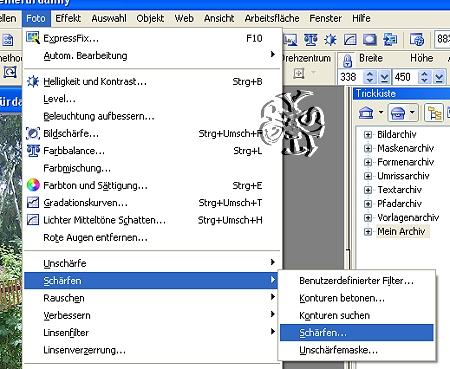Choose 'Farbton und Sättigung...' menu entry
450x369 pixels.
tap(152, 186)
